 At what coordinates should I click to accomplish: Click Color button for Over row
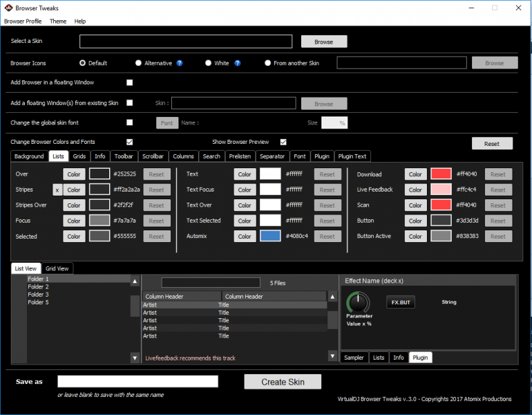click(x=74, y=174)
